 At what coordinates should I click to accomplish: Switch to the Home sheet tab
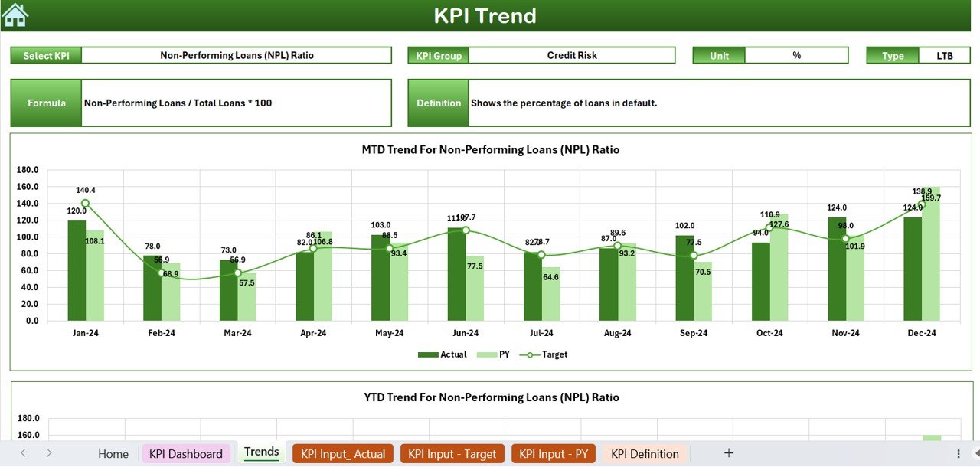click(113, 454)
